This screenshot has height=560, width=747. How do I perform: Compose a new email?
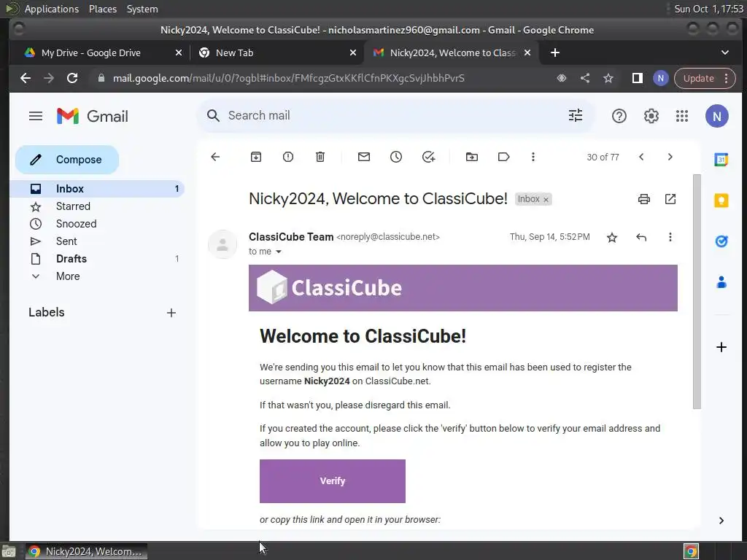point(67,160)
